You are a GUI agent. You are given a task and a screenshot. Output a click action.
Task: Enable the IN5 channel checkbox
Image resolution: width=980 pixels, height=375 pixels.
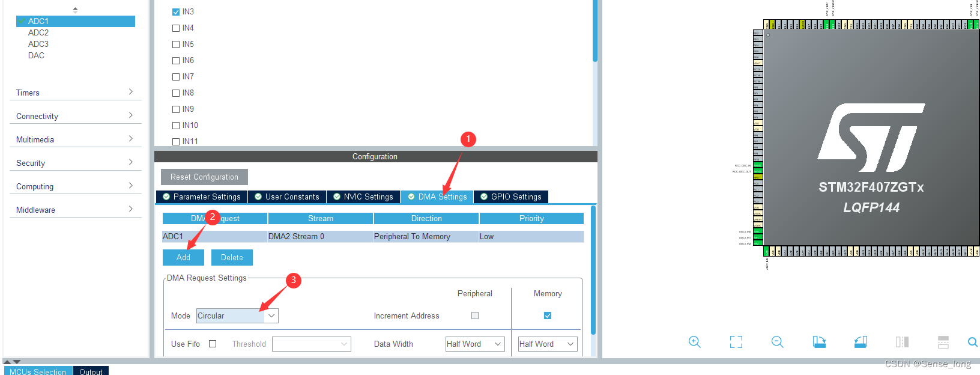176,44
